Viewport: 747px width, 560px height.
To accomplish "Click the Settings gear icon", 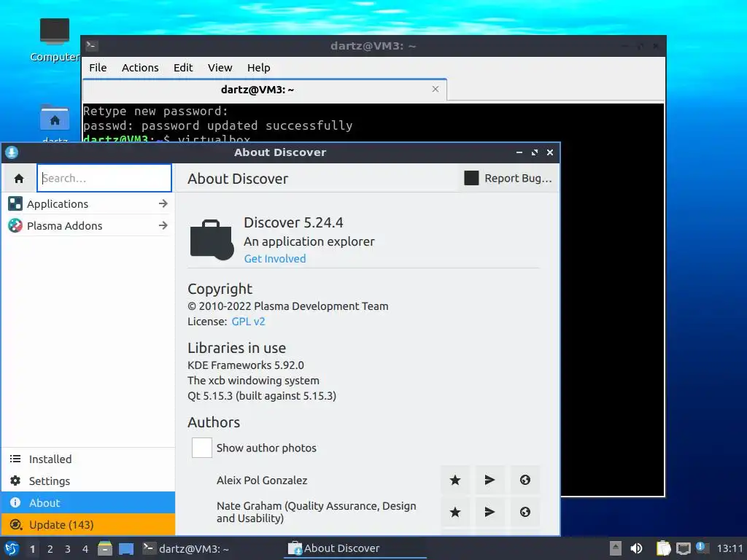I will click(15, 481).
